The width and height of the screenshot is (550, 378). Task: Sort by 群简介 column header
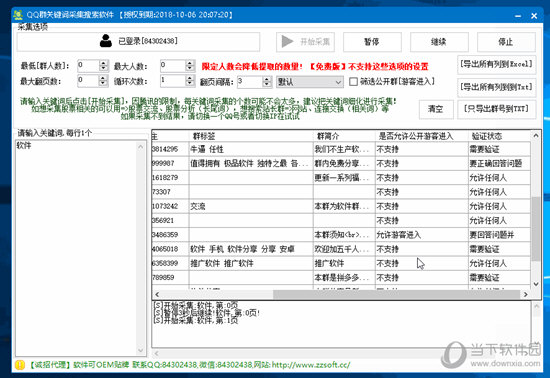pyautogui.click(x=344, y=136)
